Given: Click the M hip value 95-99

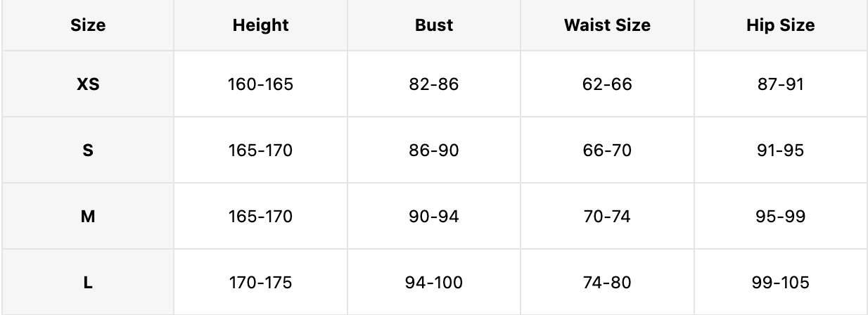Looking at the screenshot, I should pyautogui.click(x=781, y=217).
